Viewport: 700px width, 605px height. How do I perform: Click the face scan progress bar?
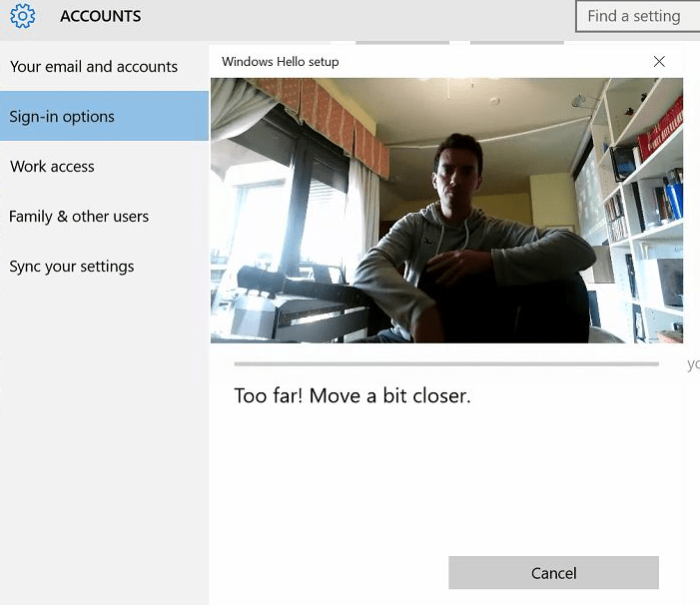point(446,364)
